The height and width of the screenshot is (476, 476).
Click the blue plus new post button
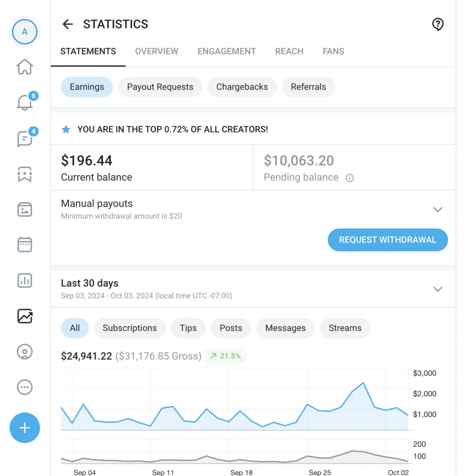pos(25,428)
